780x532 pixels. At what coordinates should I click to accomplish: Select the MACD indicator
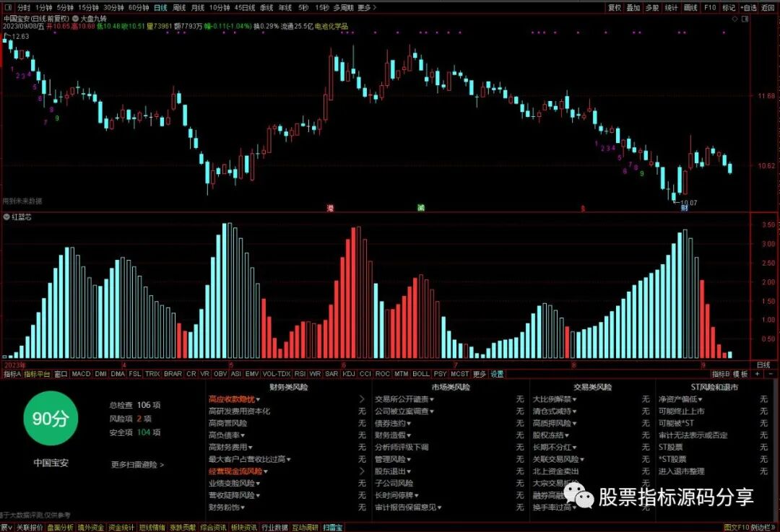tap(81, 374)
